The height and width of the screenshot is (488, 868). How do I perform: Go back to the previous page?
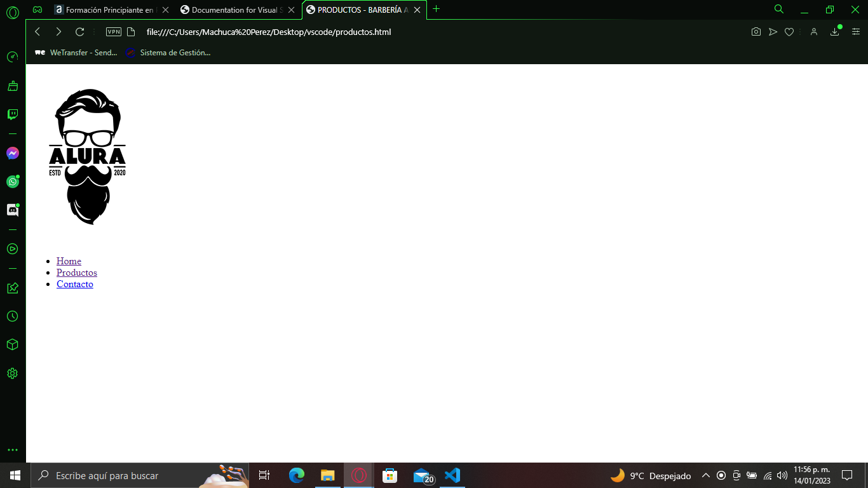(x=37, y=32)
